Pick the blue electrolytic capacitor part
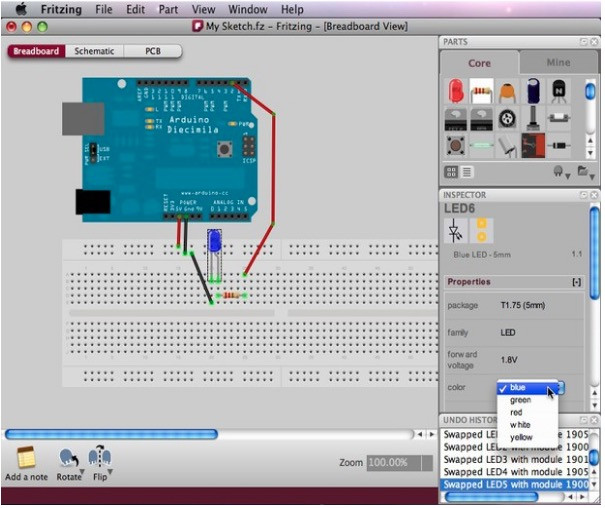 click(533, 91)
